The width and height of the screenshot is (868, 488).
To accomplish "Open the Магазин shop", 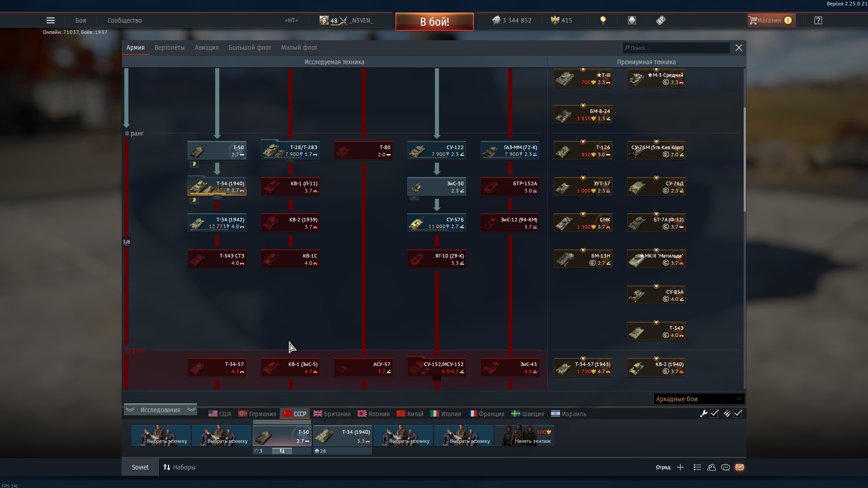I will 771,20.
